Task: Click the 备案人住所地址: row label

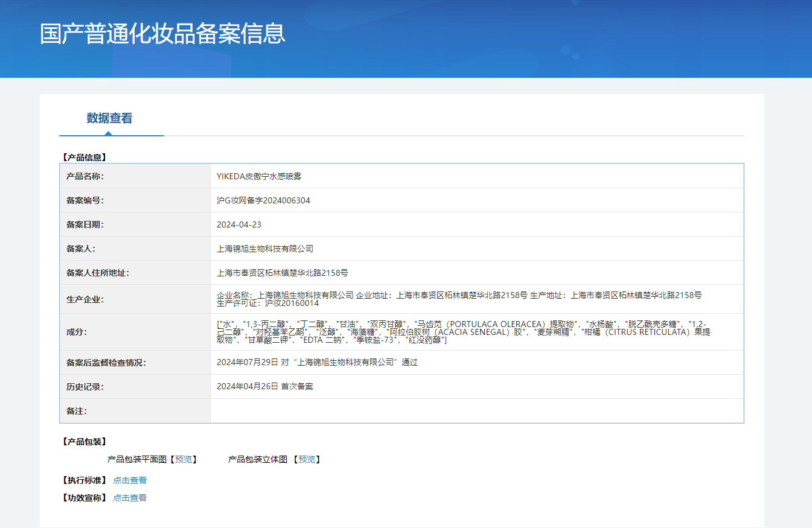Action: pyautogui.click(x=98, y=273)
